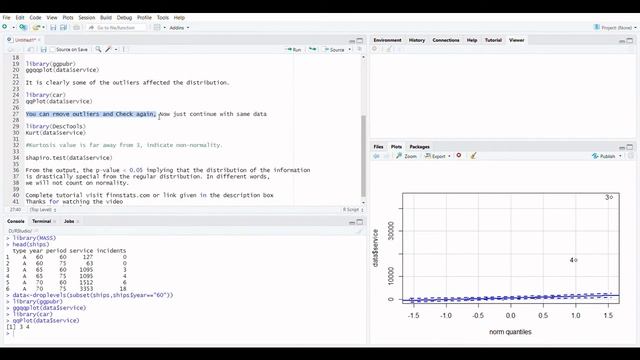Open the Source button dropdown arrow
This screenshot has height=360, width=640.
(349, 49)
